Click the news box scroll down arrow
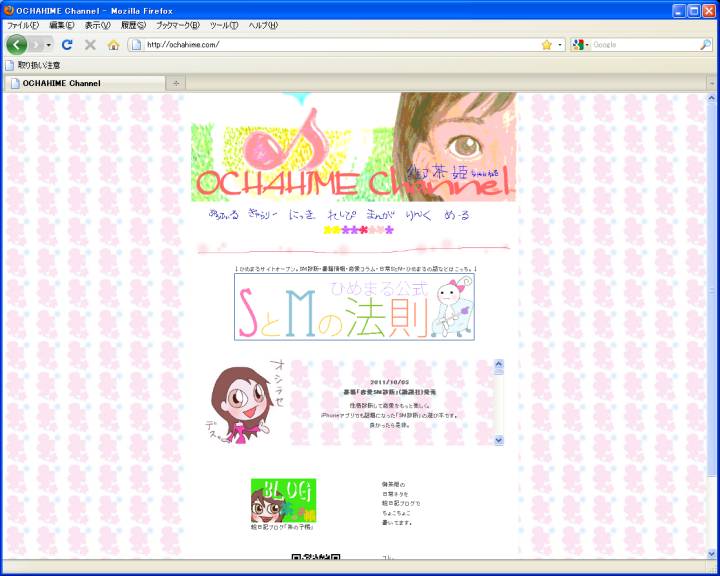This screenshot has width=720, height=576. [x=499, y=440]
